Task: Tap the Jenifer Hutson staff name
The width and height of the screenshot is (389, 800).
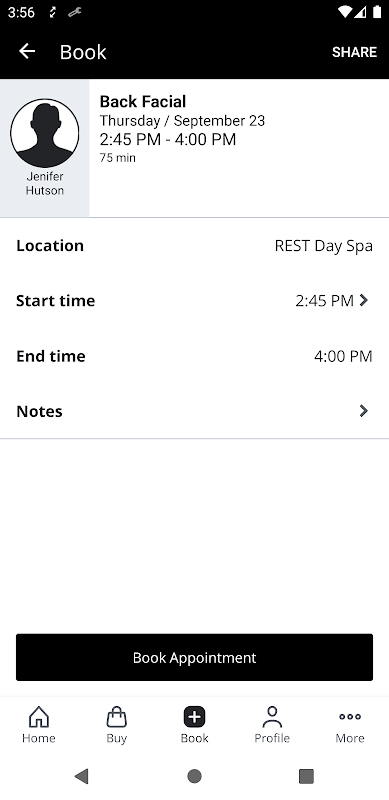Action: click(45, 184)
